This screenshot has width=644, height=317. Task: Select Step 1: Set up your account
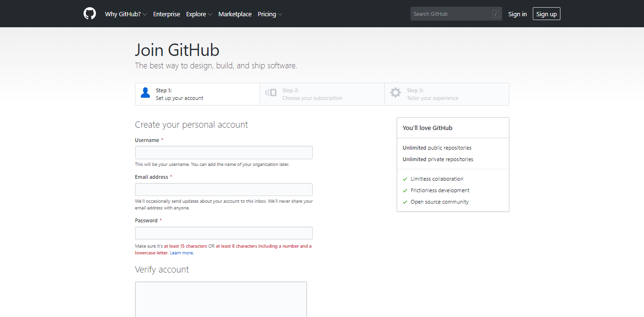click(198, 94)
